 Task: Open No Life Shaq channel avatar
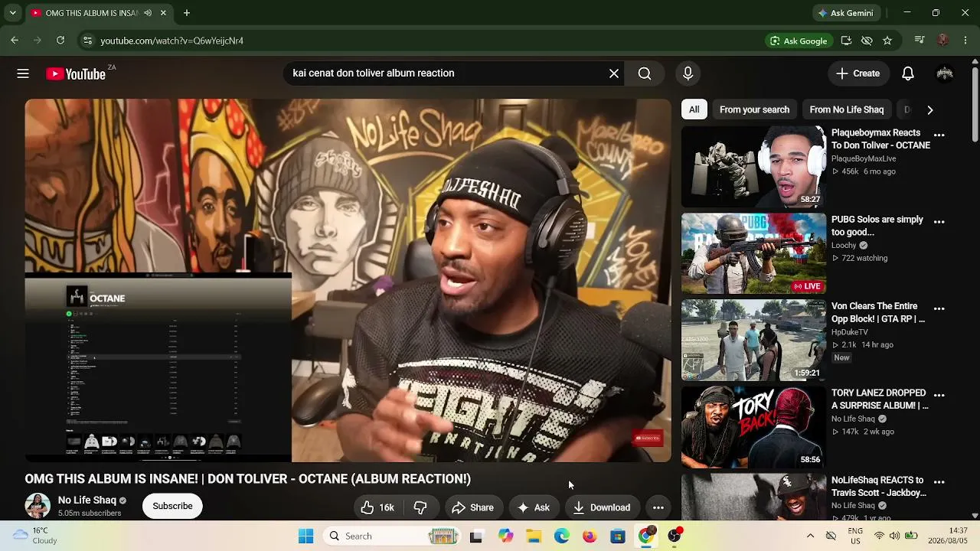[x=38, y=506]
